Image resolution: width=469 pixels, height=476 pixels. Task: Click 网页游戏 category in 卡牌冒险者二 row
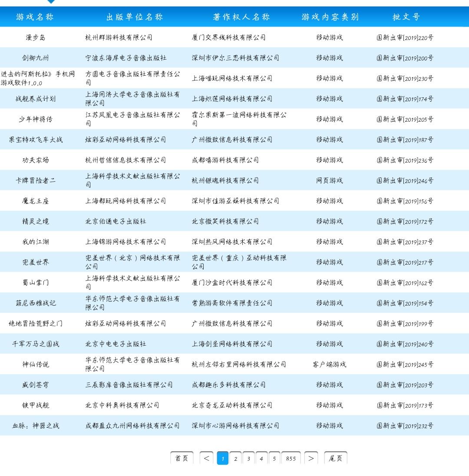[x=330, y=180]
